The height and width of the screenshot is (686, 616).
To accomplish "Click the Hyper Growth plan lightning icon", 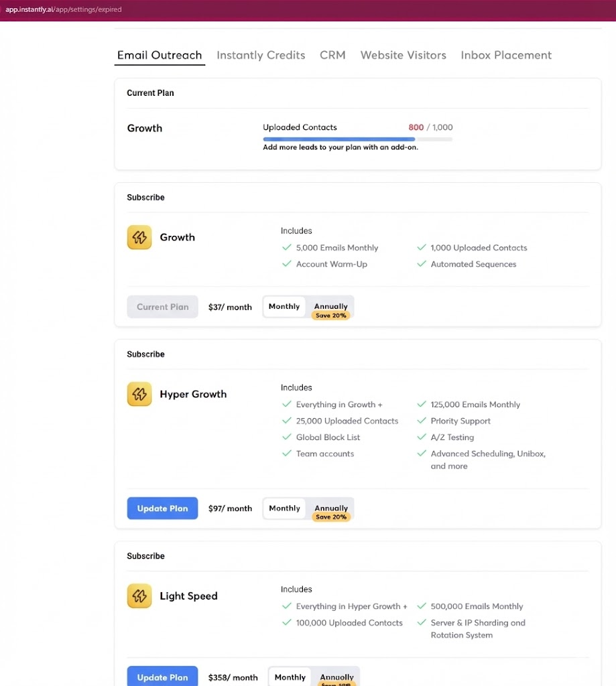I will (139, 394).
